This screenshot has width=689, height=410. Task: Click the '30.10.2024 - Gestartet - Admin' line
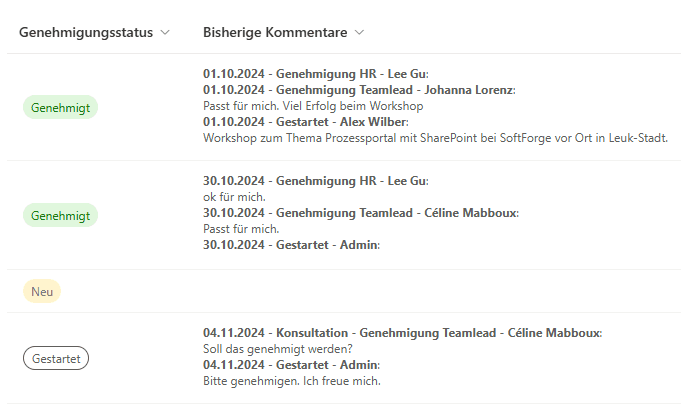pyautogui.click(x=291, y=245)
